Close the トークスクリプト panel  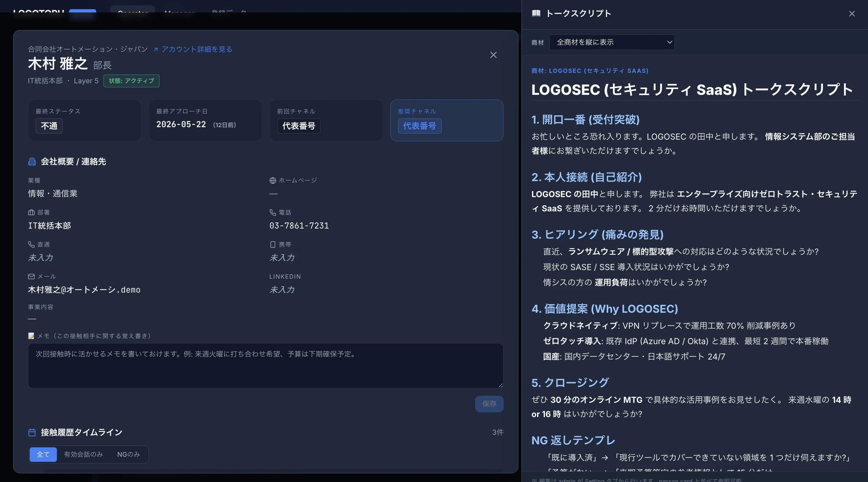[x=851, y=14]
